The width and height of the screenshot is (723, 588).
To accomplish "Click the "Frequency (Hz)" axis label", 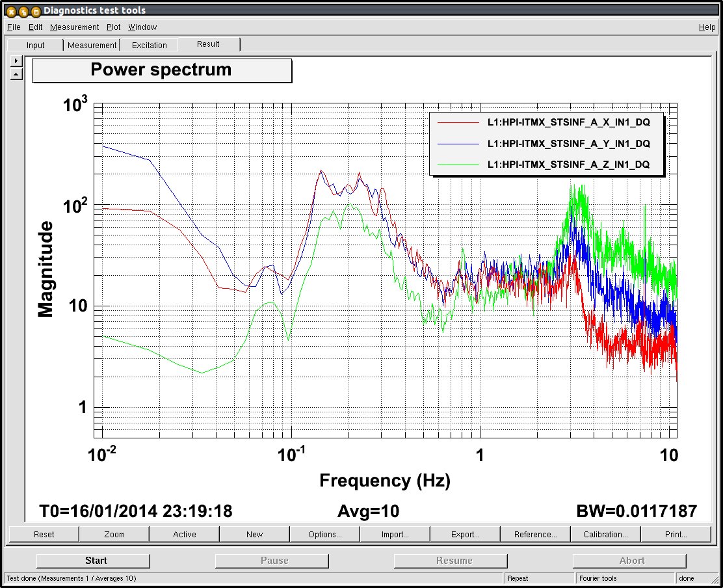I will pyautogui.click(x=385, y=481).
